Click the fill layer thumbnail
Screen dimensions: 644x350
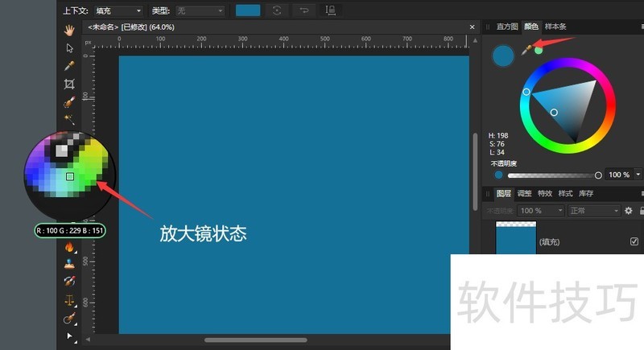pos(515,239)
